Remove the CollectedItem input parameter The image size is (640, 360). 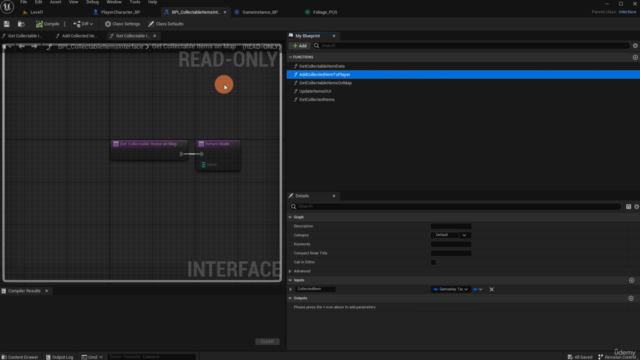491,289
